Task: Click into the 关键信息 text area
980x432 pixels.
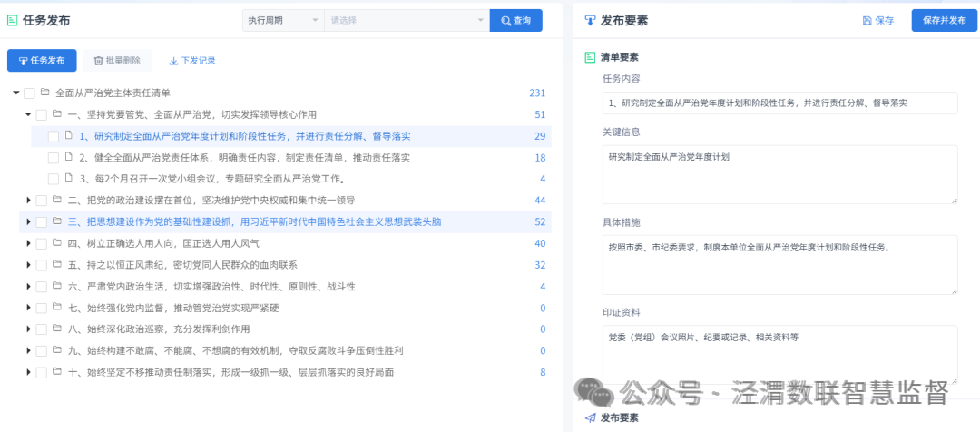Action: 780,174
